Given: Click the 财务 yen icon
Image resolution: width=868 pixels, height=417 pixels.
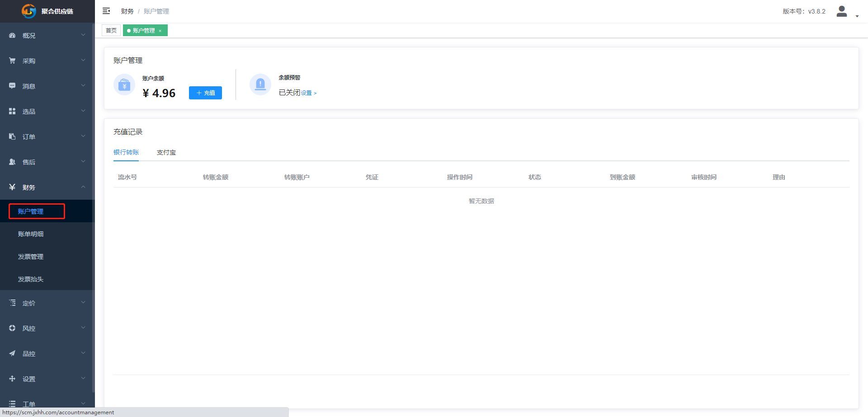Looking at the screenshot, I should (12, 187).
